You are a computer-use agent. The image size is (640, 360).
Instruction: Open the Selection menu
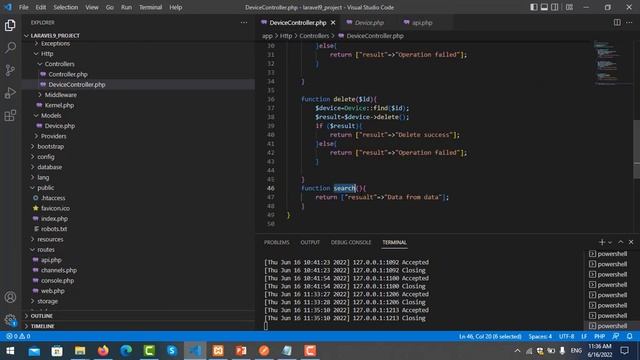click(65, 7)
